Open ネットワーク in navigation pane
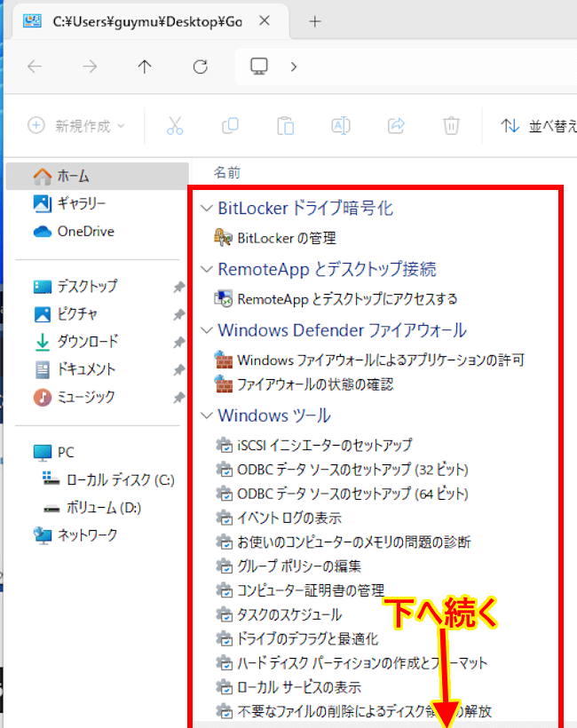 tap(75, 535)
